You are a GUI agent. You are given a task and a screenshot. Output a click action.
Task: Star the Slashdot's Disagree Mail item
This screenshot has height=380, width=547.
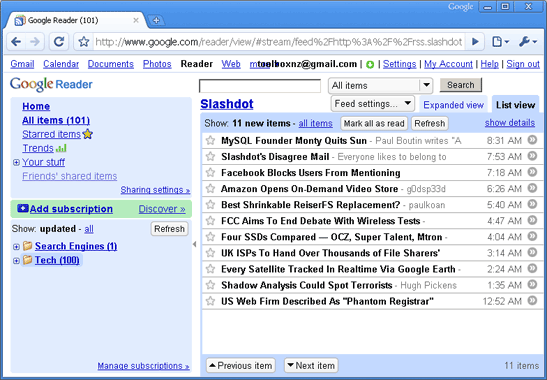click(210, 156)
